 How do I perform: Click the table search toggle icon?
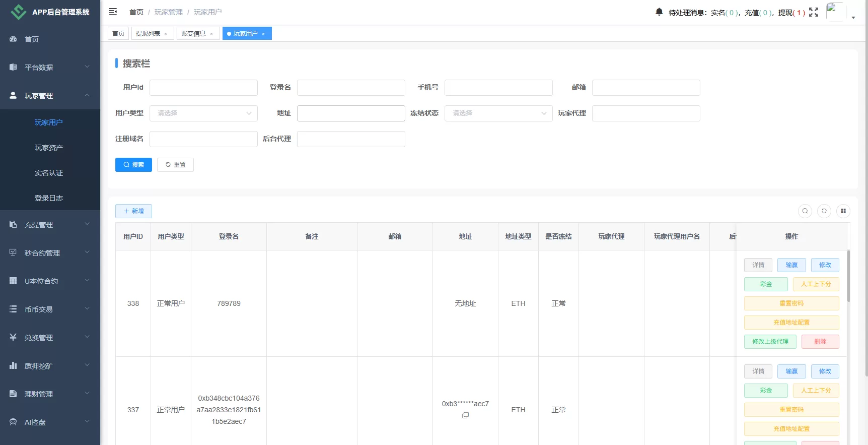coord(805,211)
